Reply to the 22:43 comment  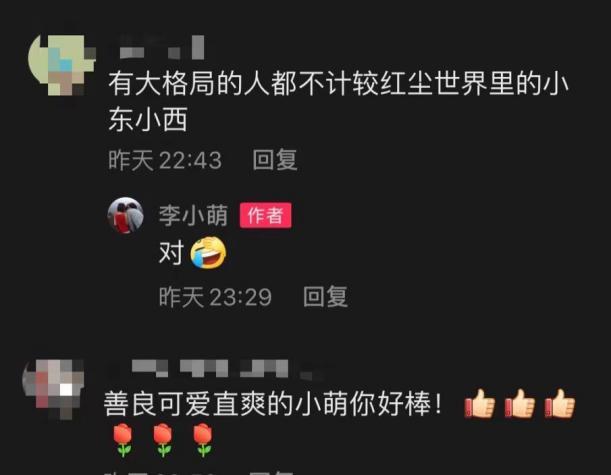coord(275,160)
